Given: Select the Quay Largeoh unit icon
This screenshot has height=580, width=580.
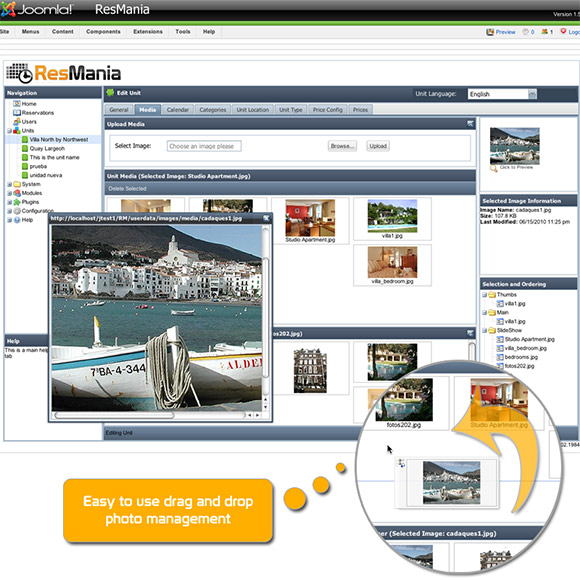Looking at the screenshot, I should pos(25,148).
